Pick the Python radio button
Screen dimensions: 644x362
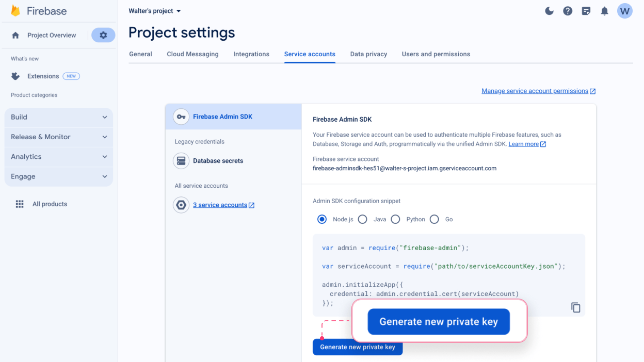point(395,219)
